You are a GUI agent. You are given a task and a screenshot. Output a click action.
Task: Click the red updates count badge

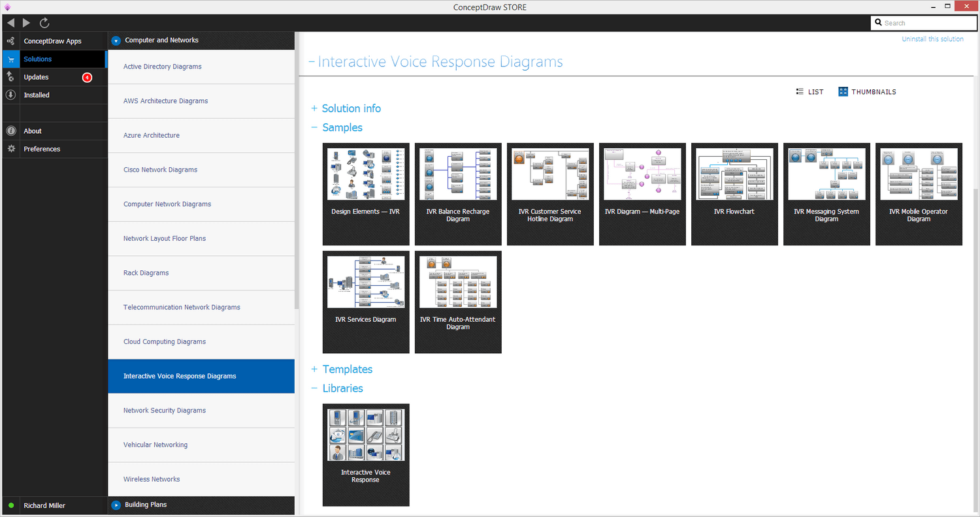pos(87,78)
